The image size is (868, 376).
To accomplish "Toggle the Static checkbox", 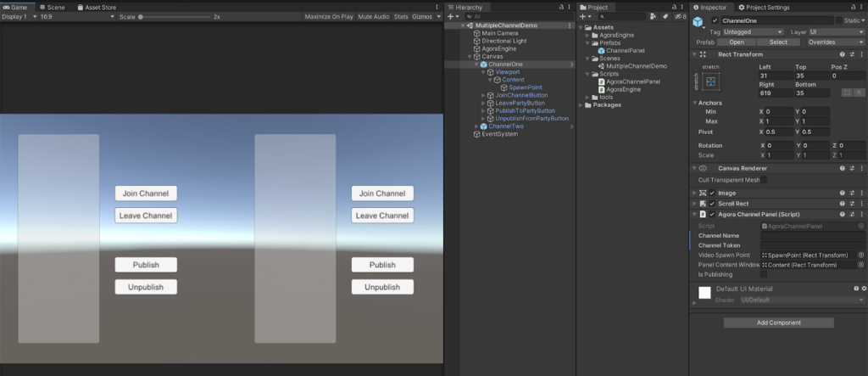I will (839, 20).
